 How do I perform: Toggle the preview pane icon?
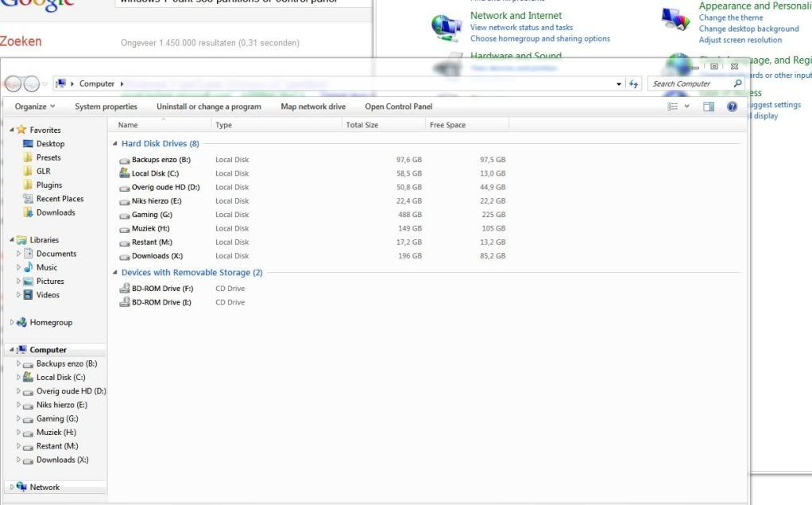pos(709,107)
